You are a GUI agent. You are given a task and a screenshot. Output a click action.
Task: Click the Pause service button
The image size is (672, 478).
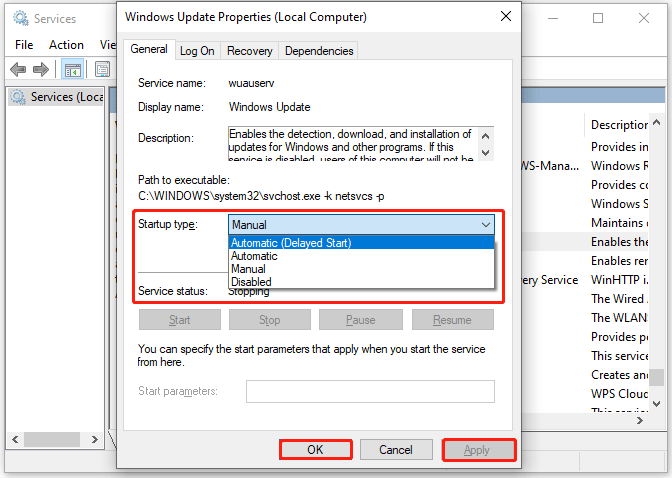point(360,320)
